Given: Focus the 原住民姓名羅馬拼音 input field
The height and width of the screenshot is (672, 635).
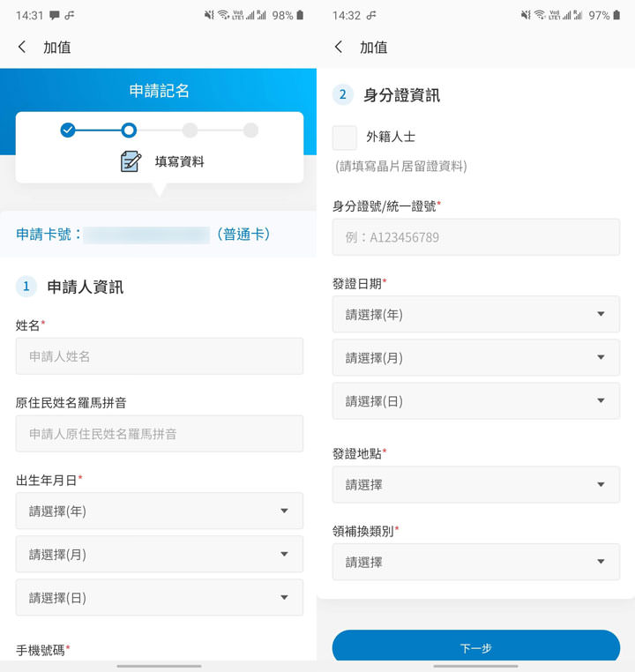Looking at the screenshot, I should click(160, 434).
